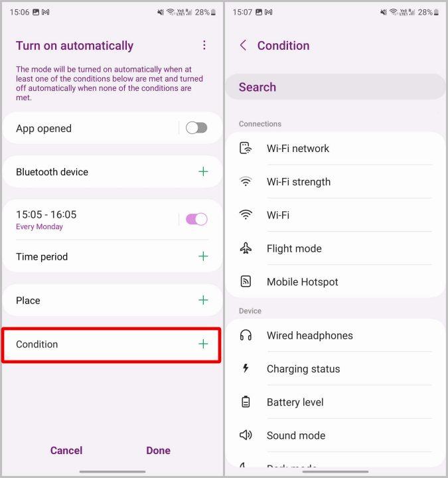Open the three-dot more options menu

tap(204, 45)
